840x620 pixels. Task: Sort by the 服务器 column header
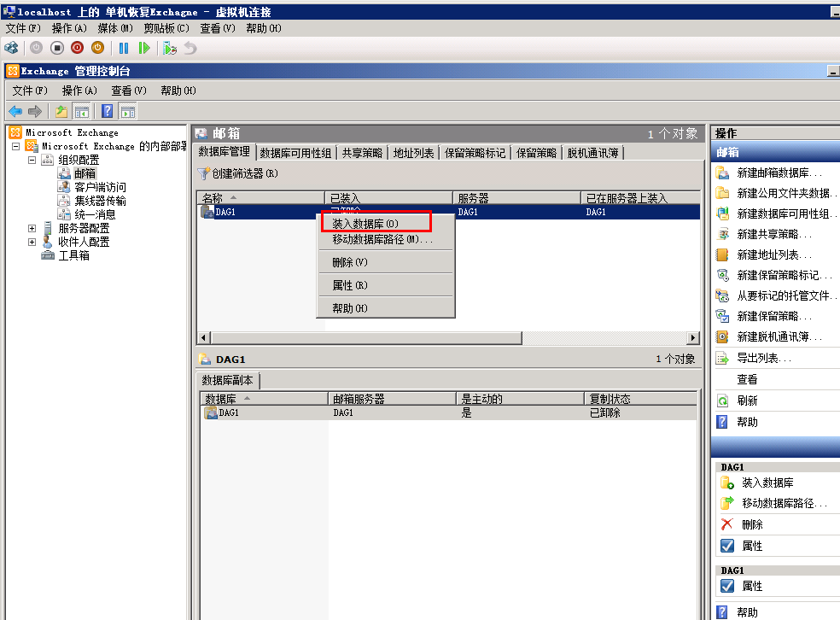[517, 198]
